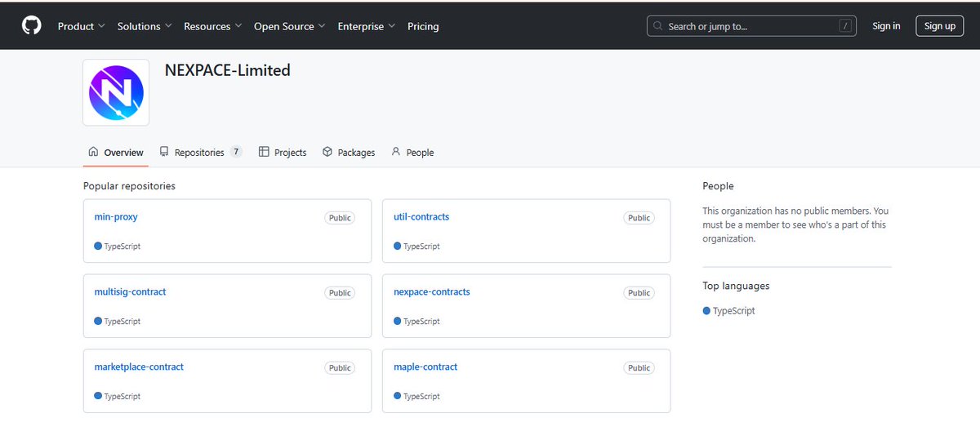Expand the Resources menu
This screenshot has height=440, width=980.
213,26
